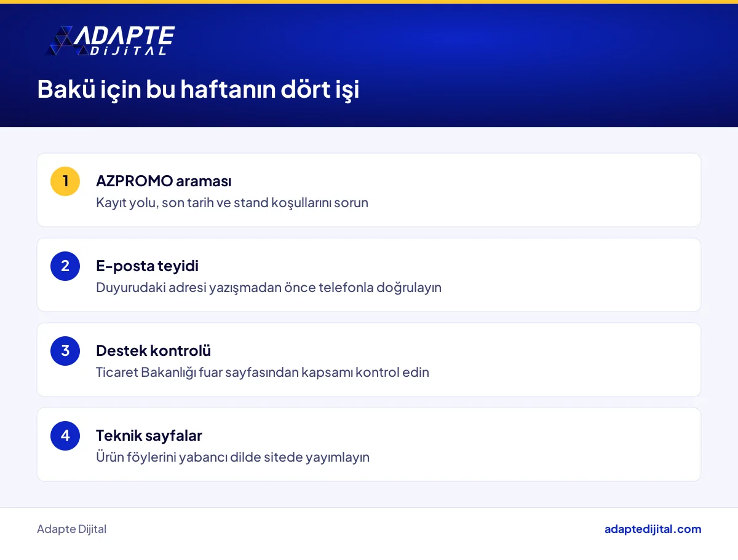Click 'Ticaret Bakanlığı fuar sayfasından kapsamı kontrol edin'

263,373
